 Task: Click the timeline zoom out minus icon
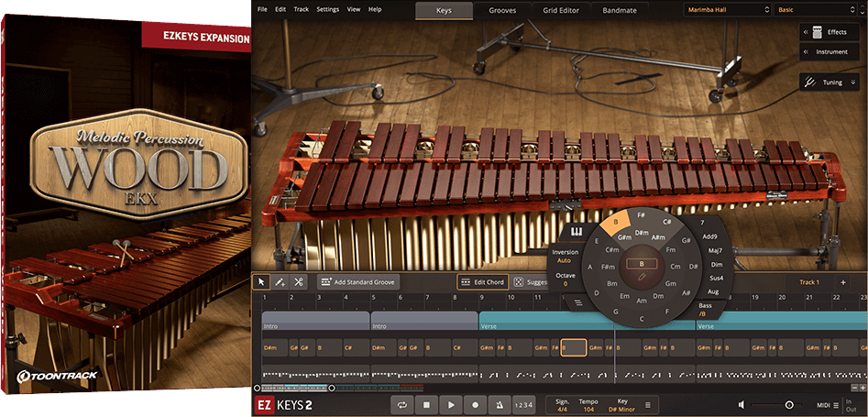[855, 389]
